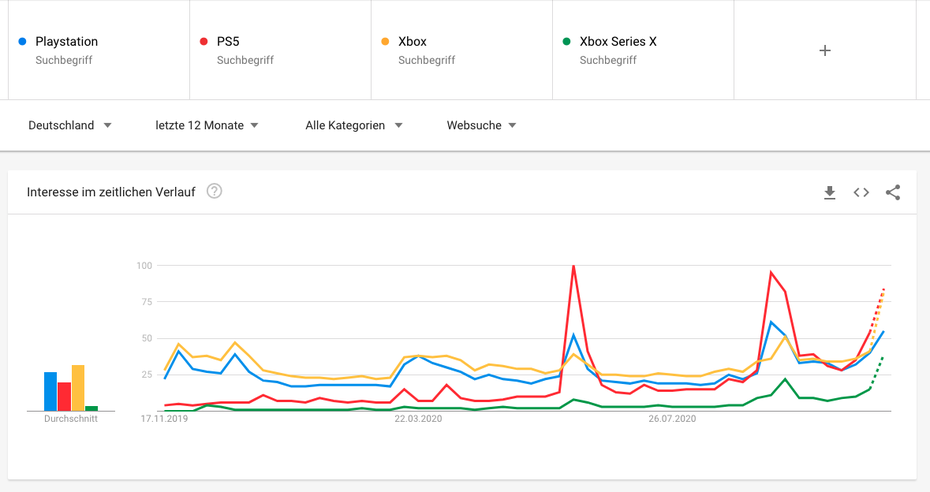Click the red PS5 color dot
Image resolution: width=930 pixels, height=492 pixels.
[x=204, y=41]
